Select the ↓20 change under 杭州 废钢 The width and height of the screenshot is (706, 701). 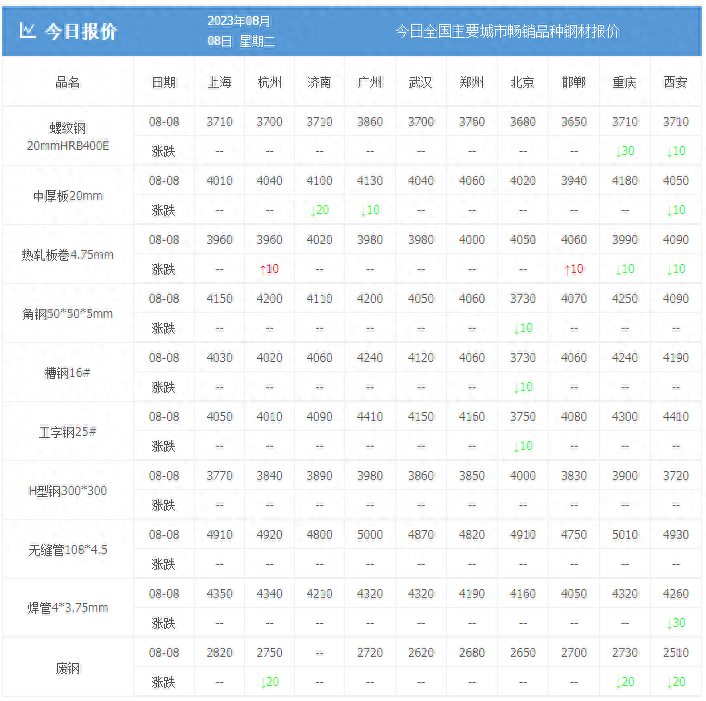pyautogui.click(x=270, y=682)
